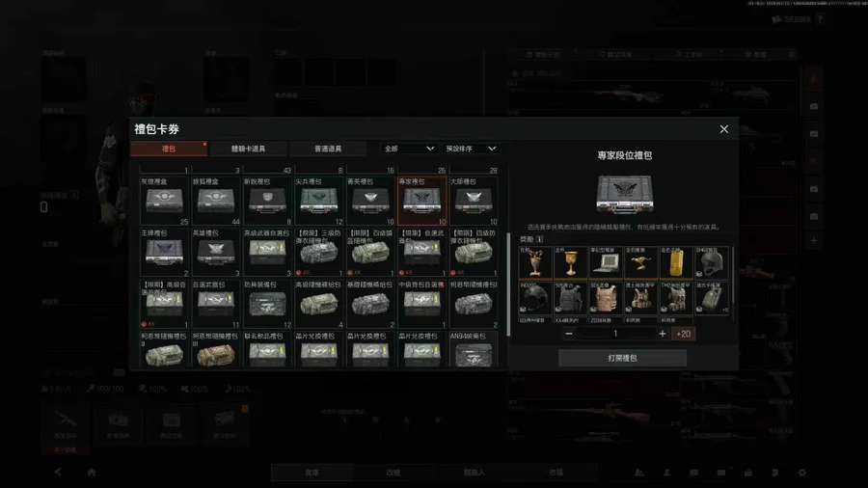Close the 禮包卡券 dialog
Viewport: 868px width, 488px height.
724,129
